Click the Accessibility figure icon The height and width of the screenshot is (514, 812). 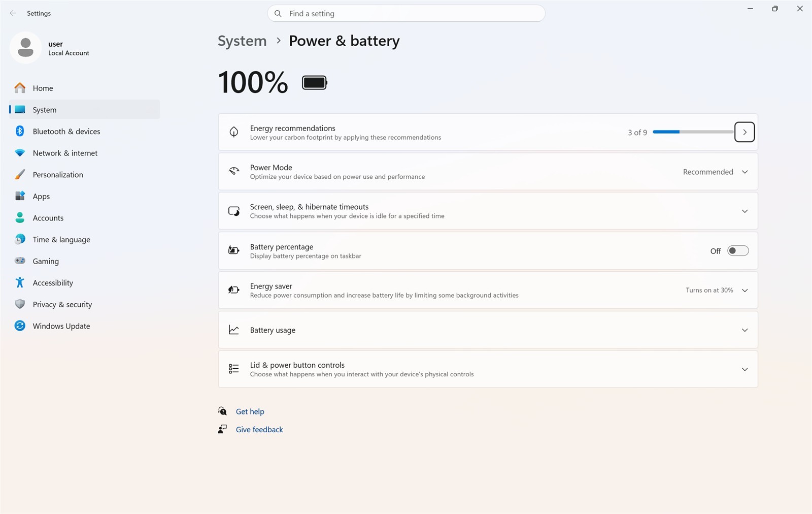[x=20, y=282]
